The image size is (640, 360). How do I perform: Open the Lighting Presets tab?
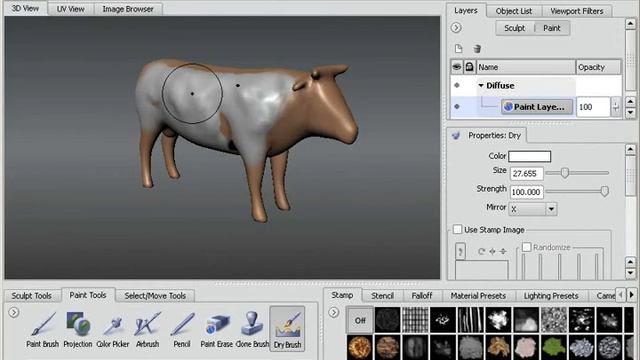[x=551, y=296]
